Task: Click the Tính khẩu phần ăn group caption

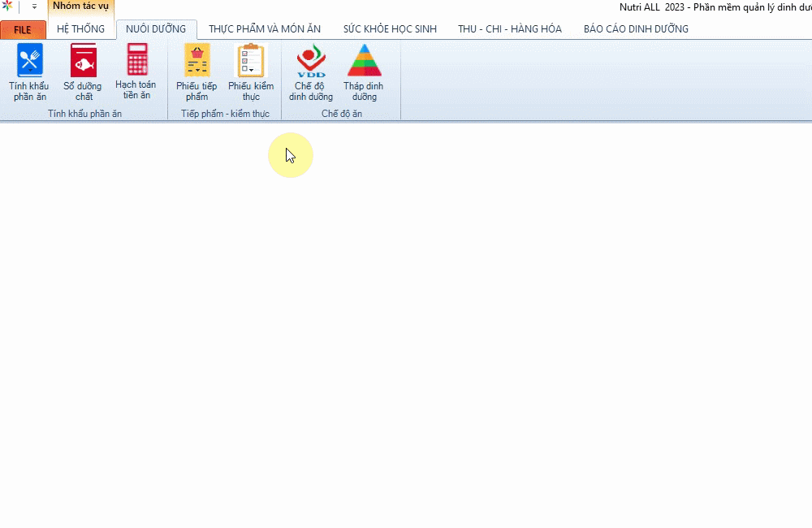Action: click(84, 114)
